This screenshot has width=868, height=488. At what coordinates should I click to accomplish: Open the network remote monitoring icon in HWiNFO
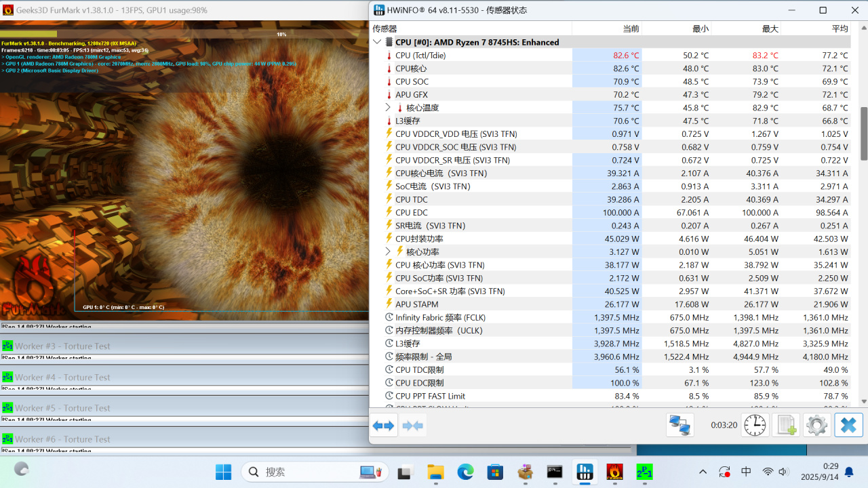680,426
